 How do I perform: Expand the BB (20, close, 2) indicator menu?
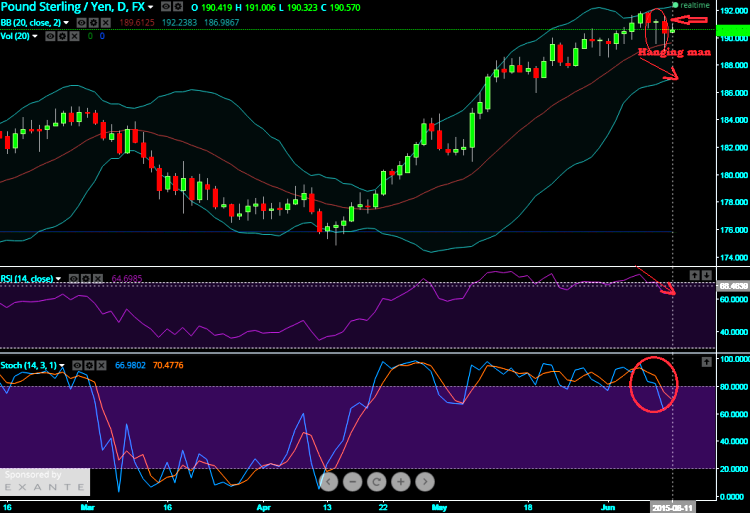tap(66, 22)
